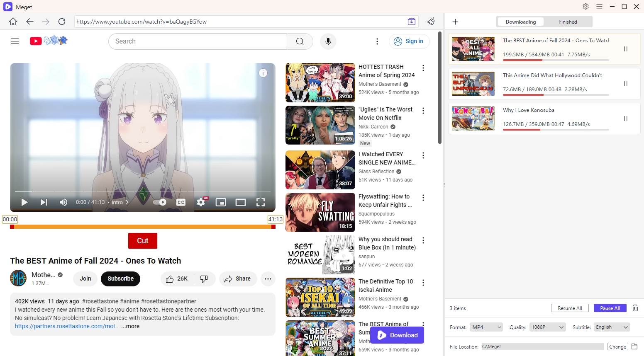This screenshot has height=356, width=644.
Task: Toggle autoplay switch
Action: pyautogui.click(x=160, y=202)
